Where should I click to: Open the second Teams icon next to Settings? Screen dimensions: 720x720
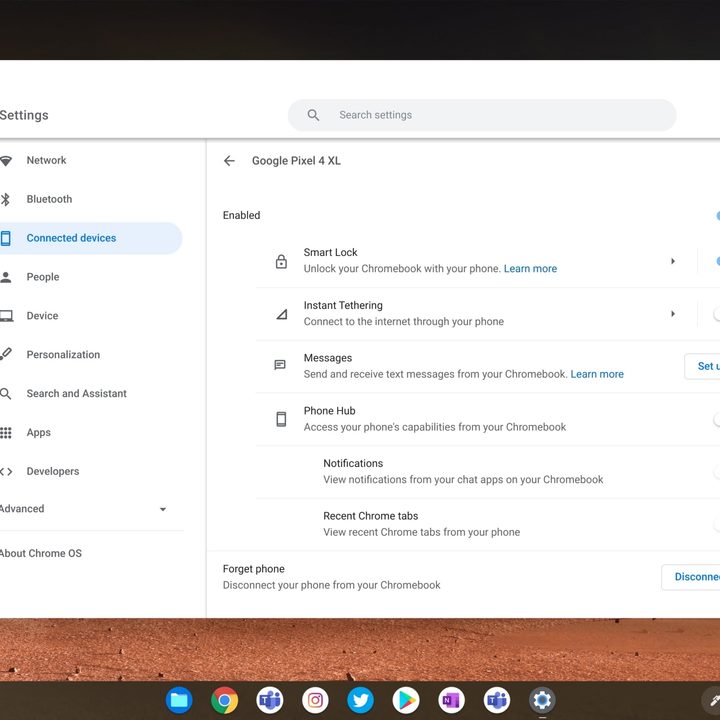pos(497,700)
